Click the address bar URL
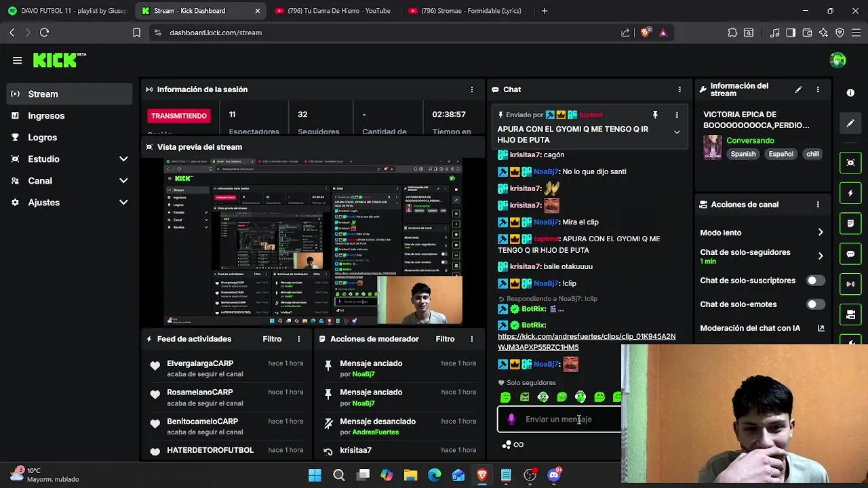 (x=216, y=33)
